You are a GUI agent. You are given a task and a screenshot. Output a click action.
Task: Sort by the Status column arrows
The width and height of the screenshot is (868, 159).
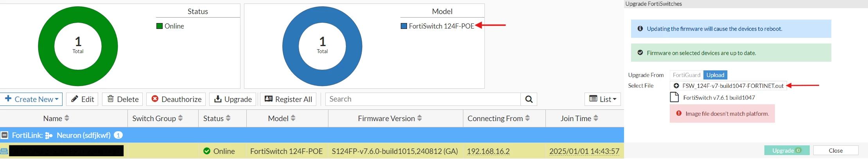[x=228, y=118]
